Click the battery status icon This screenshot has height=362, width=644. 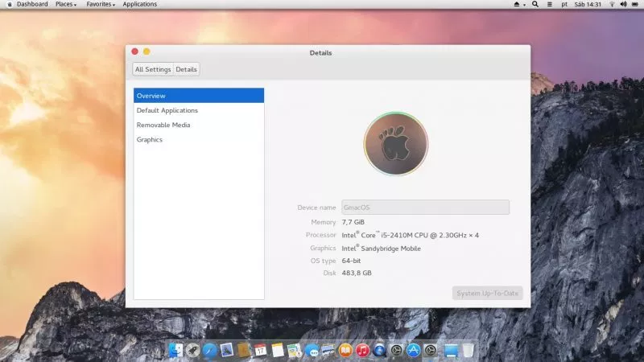pyautogui.click(x=635, y=4)
